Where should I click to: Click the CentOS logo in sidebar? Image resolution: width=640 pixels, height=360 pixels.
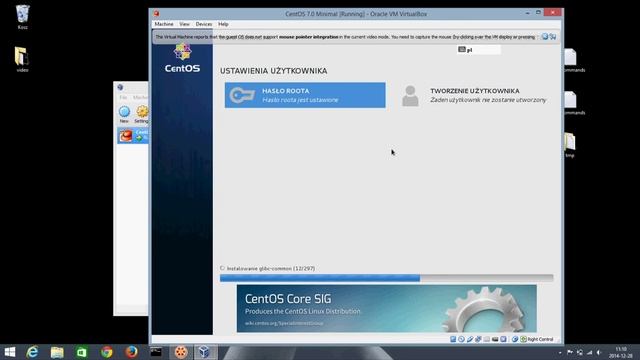click(182, 58)
